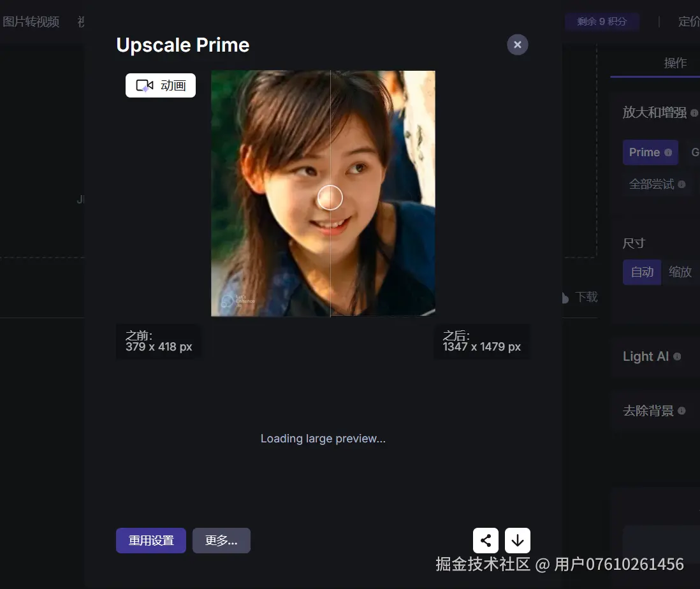Select the Prime upscale model
The height and width of the screenshot is (589, 700).
click(646, 152)
